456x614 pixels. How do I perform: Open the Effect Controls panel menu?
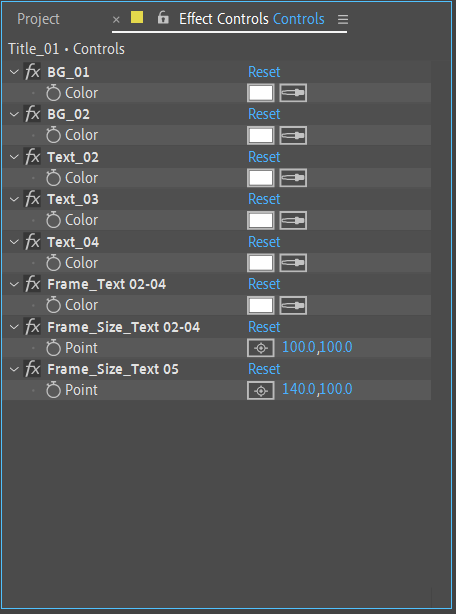[x=343, y=19]
